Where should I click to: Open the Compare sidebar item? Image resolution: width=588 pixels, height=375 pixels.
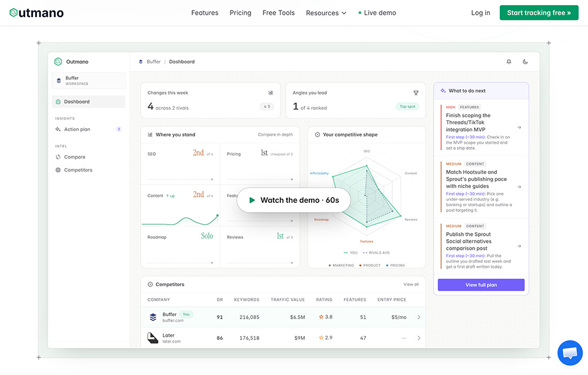click(89, 157)
